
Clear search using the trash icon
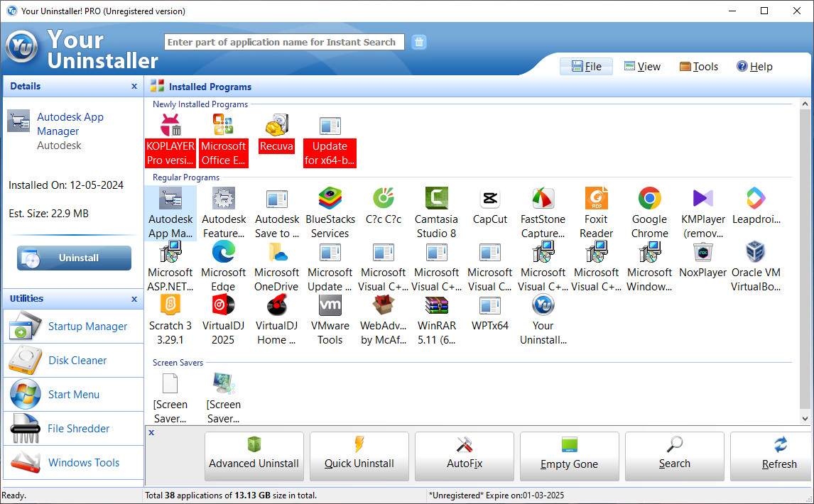pos(419,42)
